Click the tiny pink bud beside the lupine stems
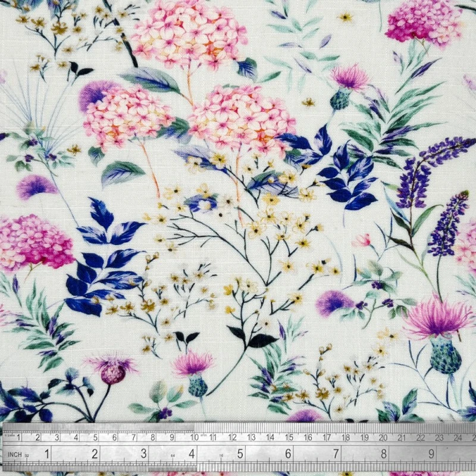 pos(361,240)
